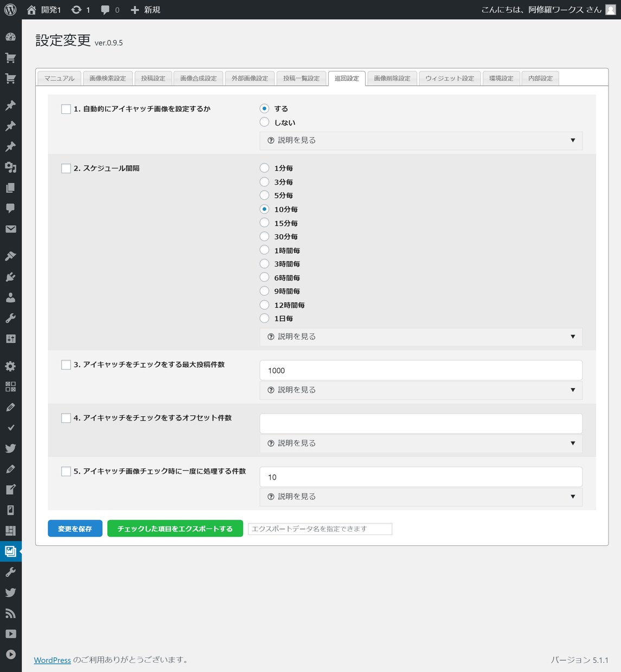This screenshot has width=621, height=672.
Task: Open Settings sliders icon
Action: click(x=10, y=339)
